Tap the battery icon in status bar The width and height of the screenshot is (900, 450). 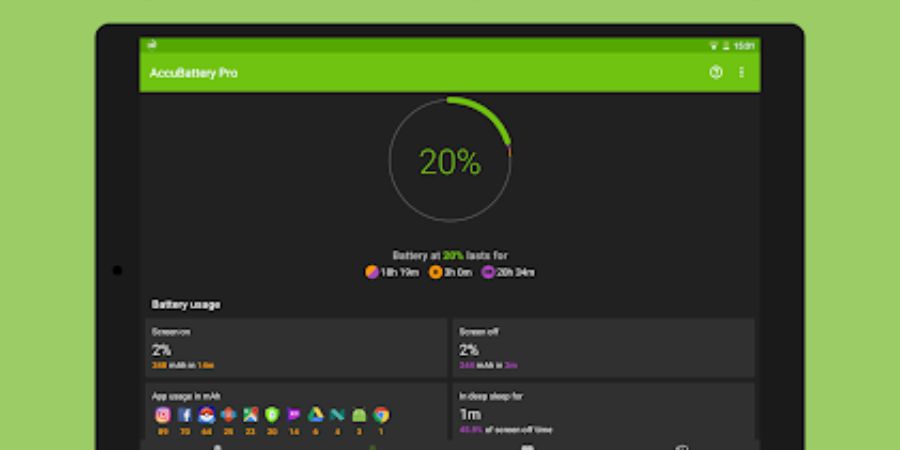pyautogui.click(x=726, y=46)
